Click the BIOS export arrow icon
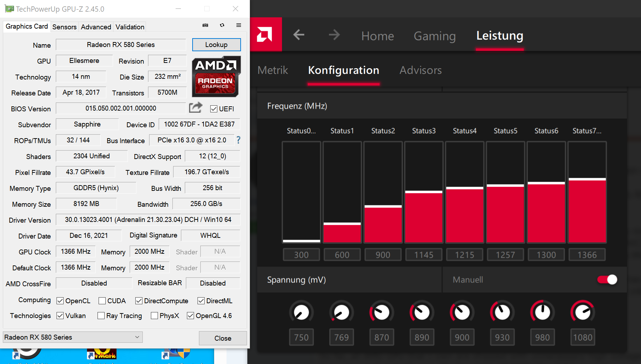This screenshot has height=364, width=641. click(195, 107)
